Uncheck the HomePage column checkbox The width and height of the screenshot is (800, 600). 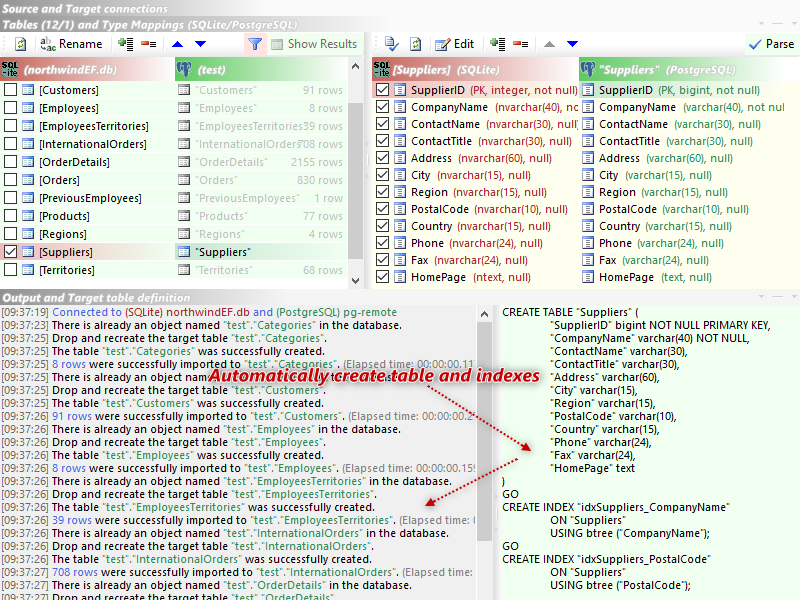(382, 277)
